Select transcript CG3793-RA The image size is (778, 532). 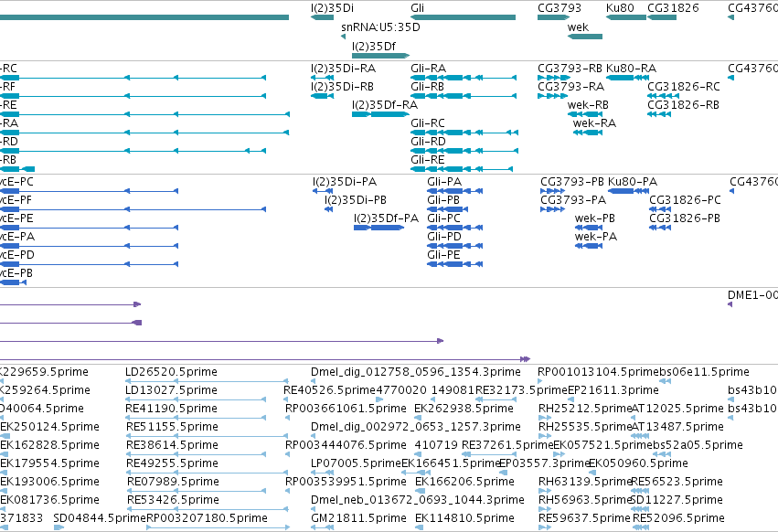pyautogui.click(x=570, y=86)
